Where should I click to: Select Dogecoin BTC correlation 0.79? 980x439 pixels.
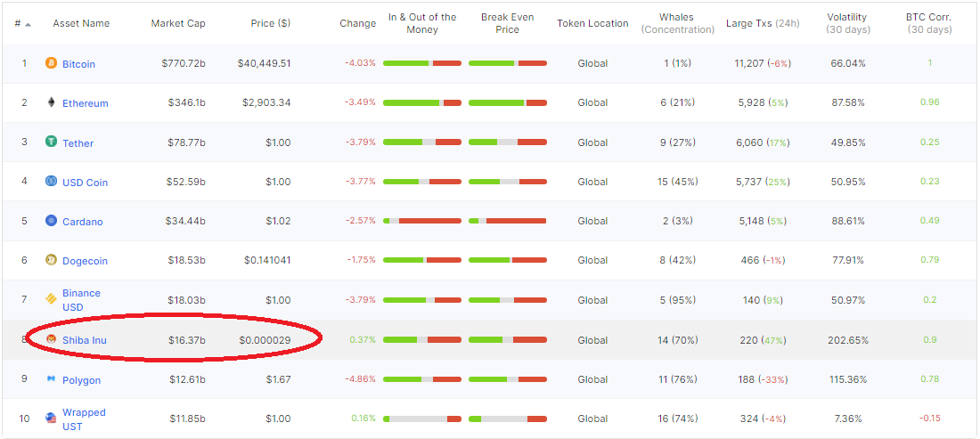coord(930,259)
